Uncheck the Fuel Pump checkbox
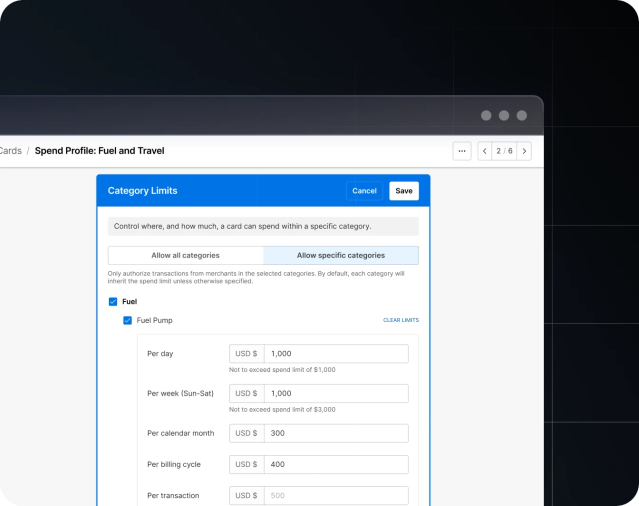Image resolution: width=639 pixels, height=506 pixels. tap(128, 320)
